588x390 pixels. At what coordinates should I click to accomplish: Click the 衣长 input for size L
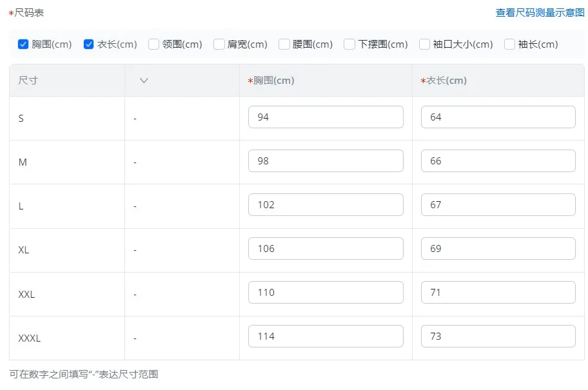coord(498,205)
